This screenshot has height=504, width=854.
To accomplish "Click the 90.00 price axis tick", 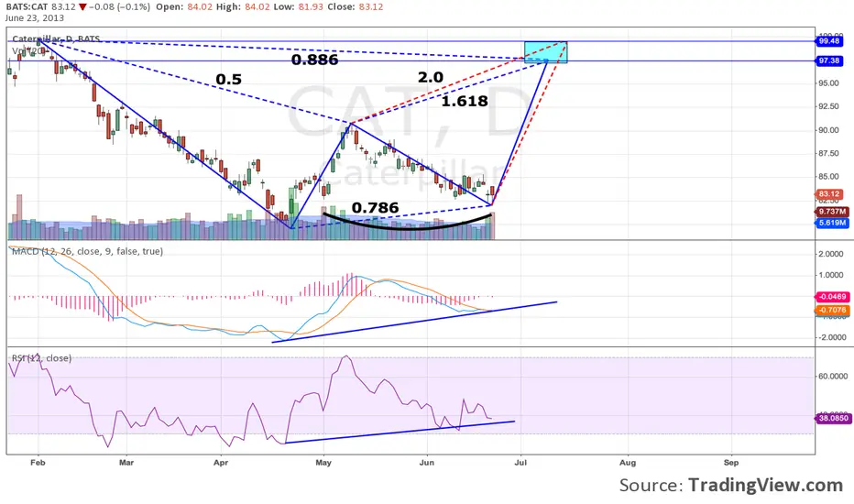I will [x=827, y=130].
